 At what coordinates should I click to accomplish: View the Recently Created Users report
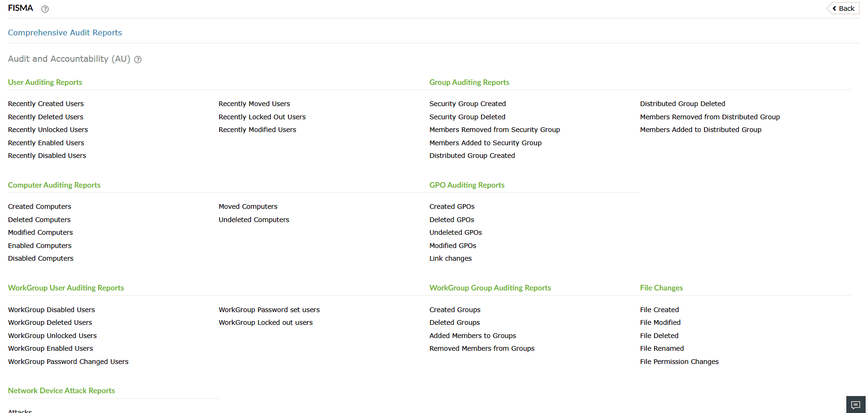[46, 104]
